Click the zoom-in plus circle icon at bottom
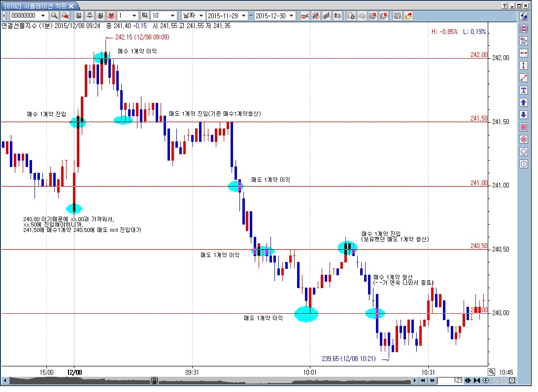 pyautogui.click(x=486, y=380)
